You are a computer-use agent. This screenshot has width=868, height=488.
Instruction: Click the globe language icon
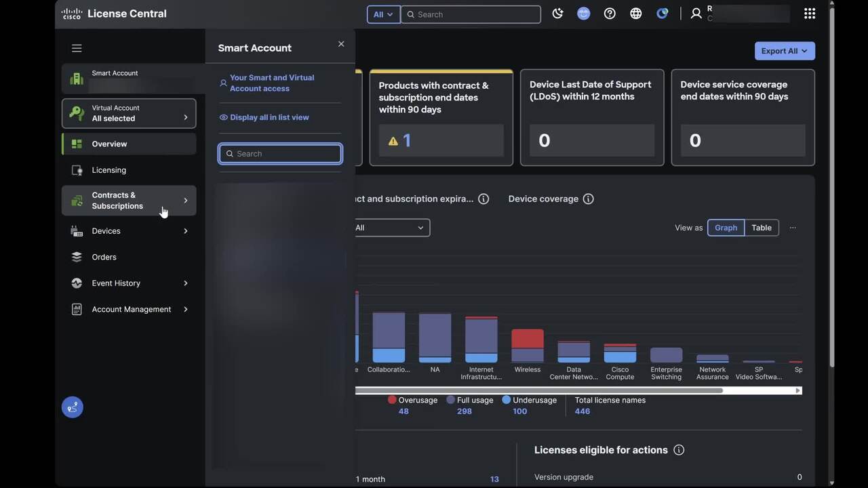[635, 14]
